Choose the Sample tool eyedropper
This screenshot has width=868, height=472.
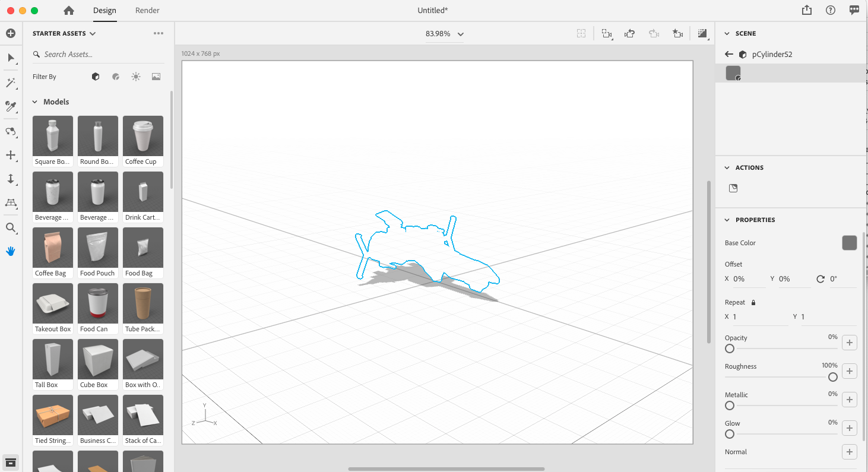(x=11, y=106)
